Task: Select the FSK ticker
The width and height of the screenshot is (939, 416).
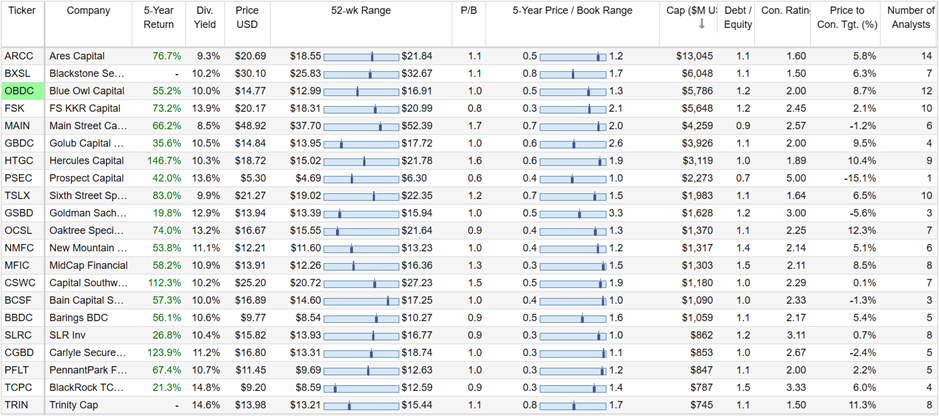Action: click(x=13, y=108)
